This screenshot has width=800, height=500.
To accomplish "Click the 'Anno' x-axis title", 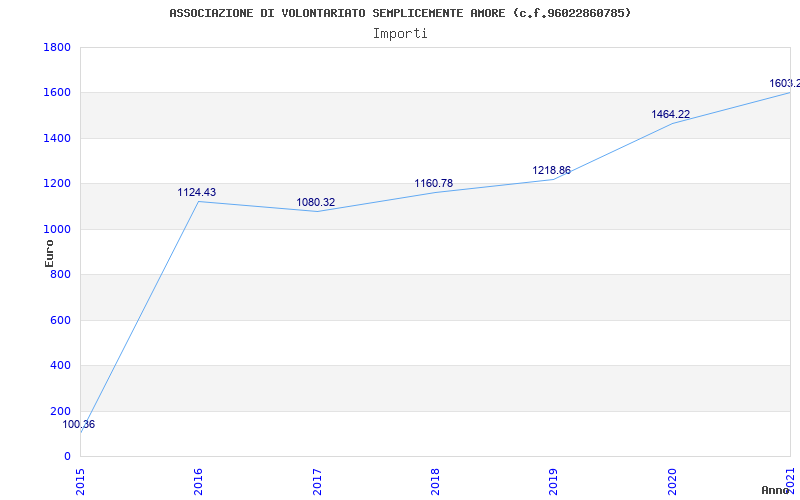I will coord(776,490).
